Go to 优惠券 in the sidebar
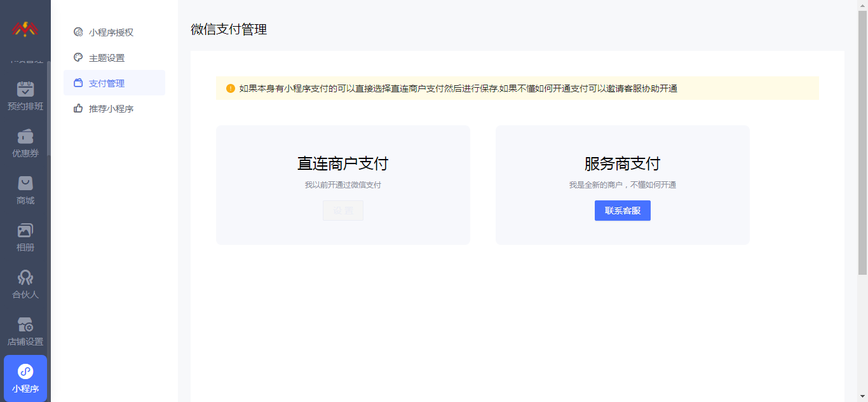The width and height of the screenshot is (868, 402). (x=25, y=153)
